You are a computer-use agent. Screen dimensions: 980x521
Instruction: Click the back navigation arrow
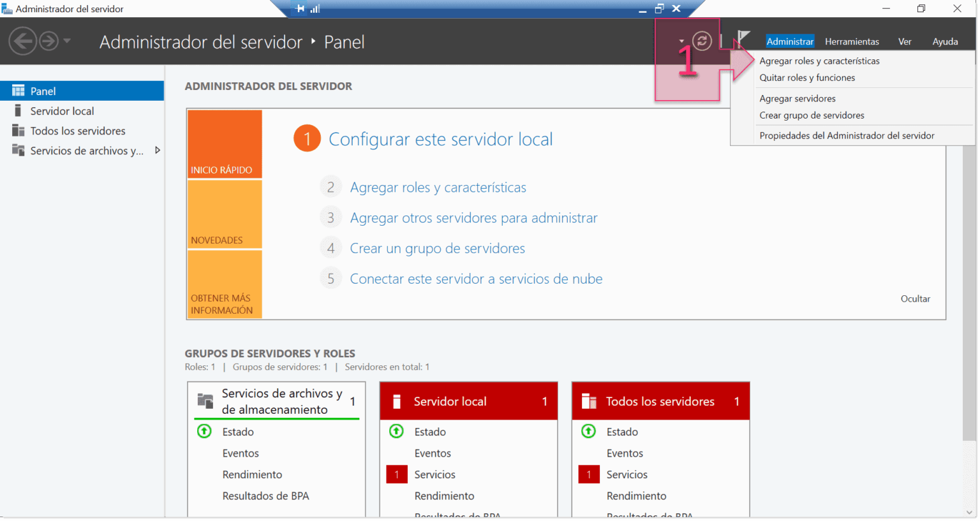[x=23, y=41]
